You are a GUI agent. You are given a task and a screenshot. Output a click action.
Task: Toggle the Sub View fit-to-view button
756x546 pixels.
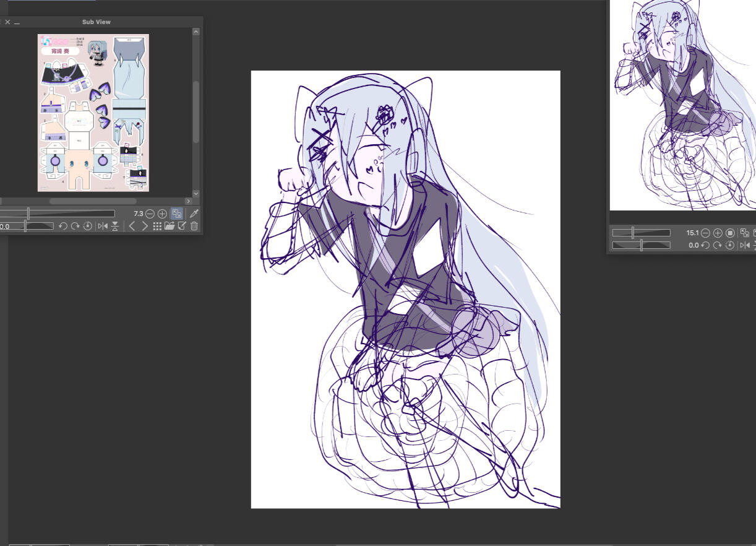coord(177,214)
